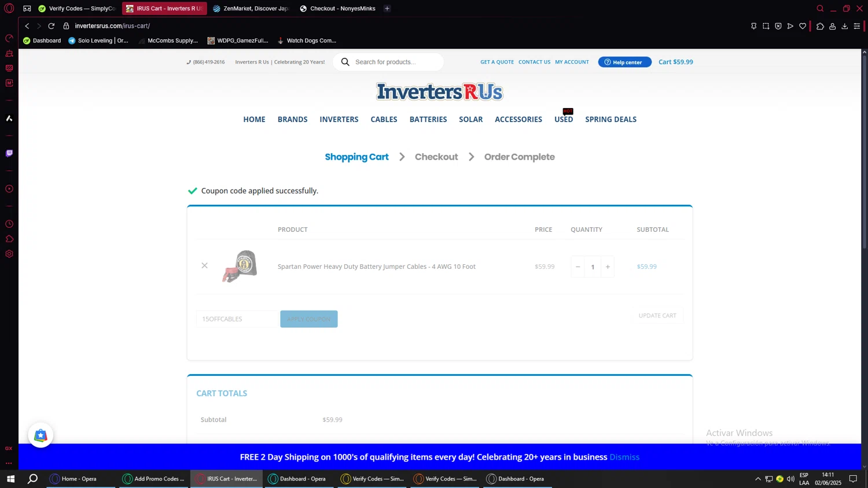Screen dimensions: 868x488
Task: Add page to bookmarks heart icon
Action: [x=803, y=26]
